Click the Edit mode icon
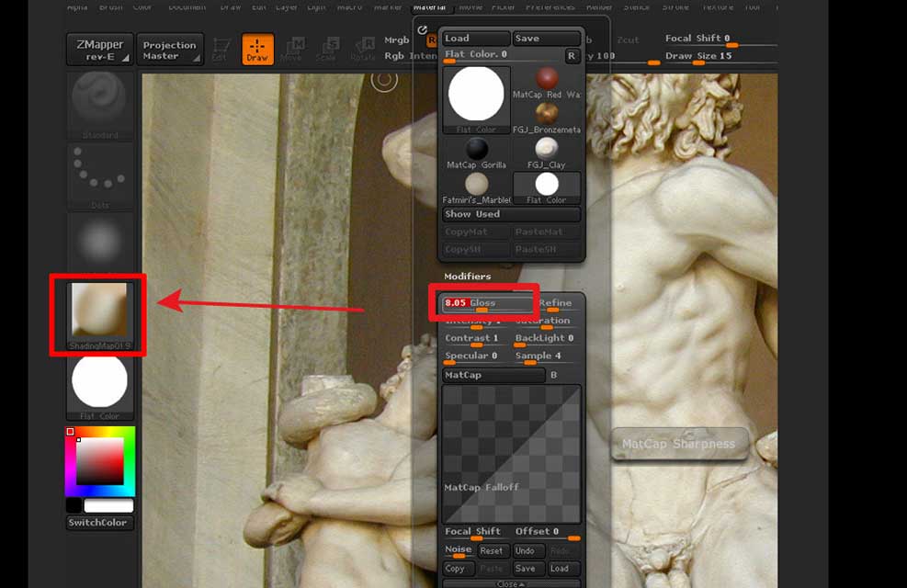The width and height of the screenshot is (907, 588). 221,48
